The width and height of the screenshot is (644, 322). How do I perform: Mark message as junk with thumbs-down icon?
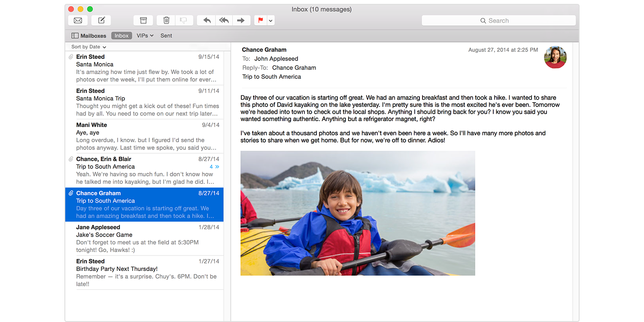[183, 21]
